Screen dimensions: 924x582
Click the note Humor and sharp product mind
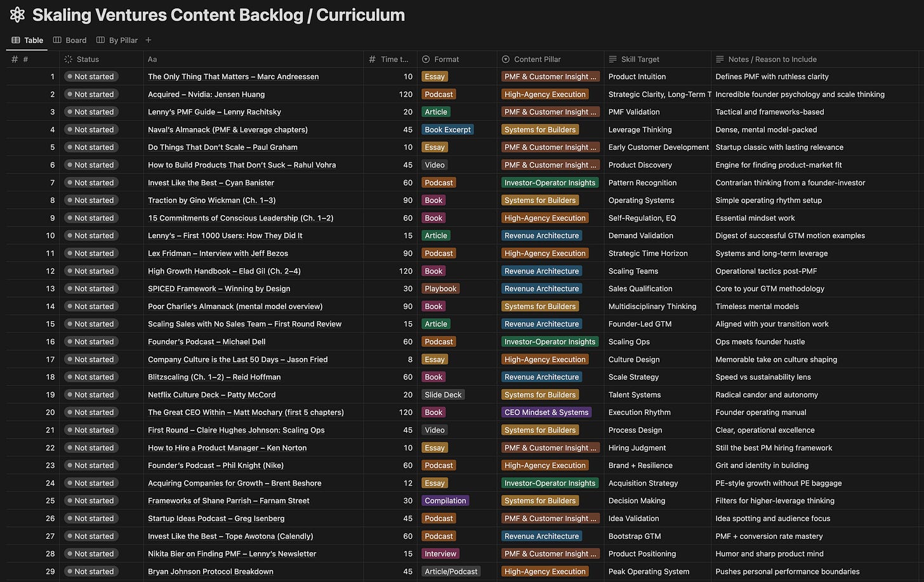tap(769, 554)
